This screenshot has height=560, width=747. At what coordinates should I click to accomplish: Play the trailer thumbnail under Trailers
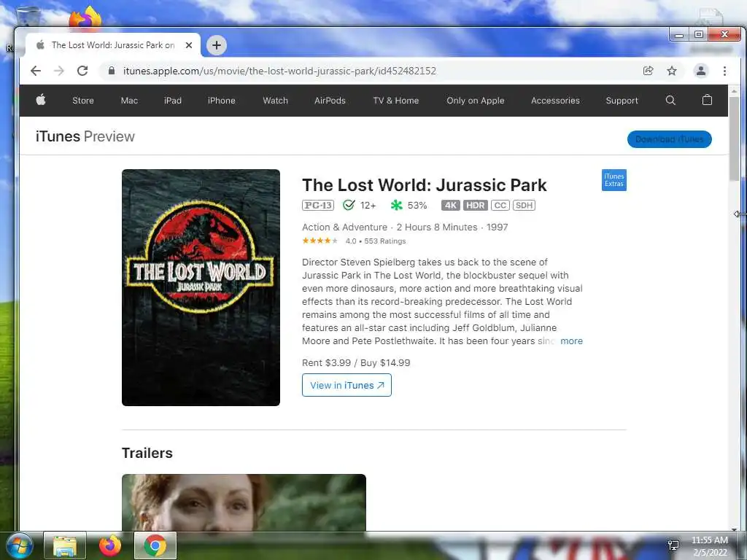(x=244, y=502)
